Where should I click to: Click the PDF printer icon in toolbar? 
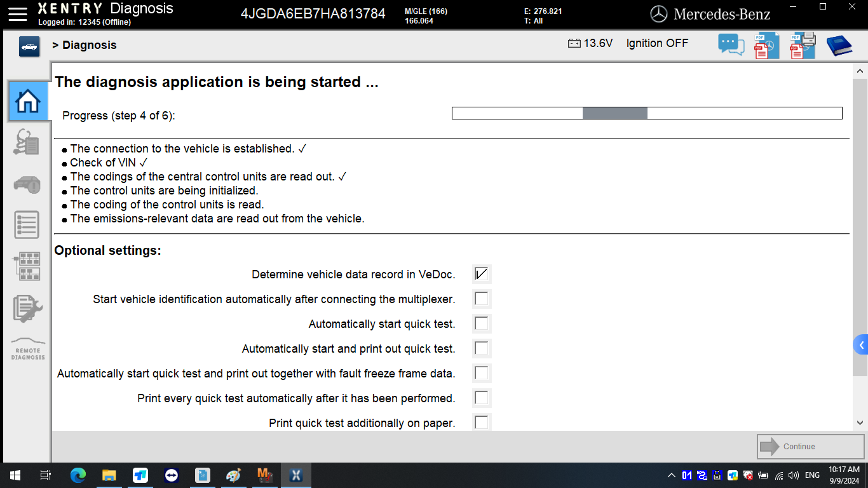[x=802, y=45]
